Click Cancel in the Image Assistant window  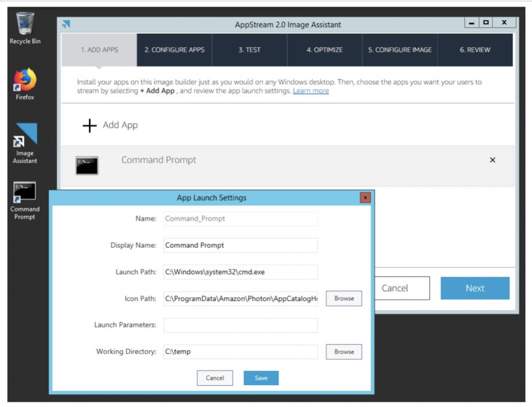click(x=402, y=288)
